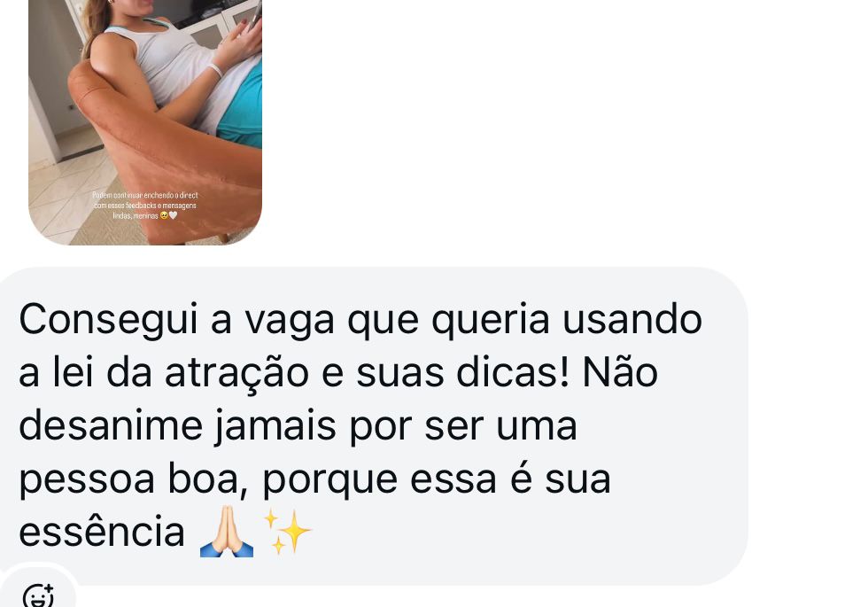Click the word 'usando' in the first line
Screen dimensions: 868x607
632,320
